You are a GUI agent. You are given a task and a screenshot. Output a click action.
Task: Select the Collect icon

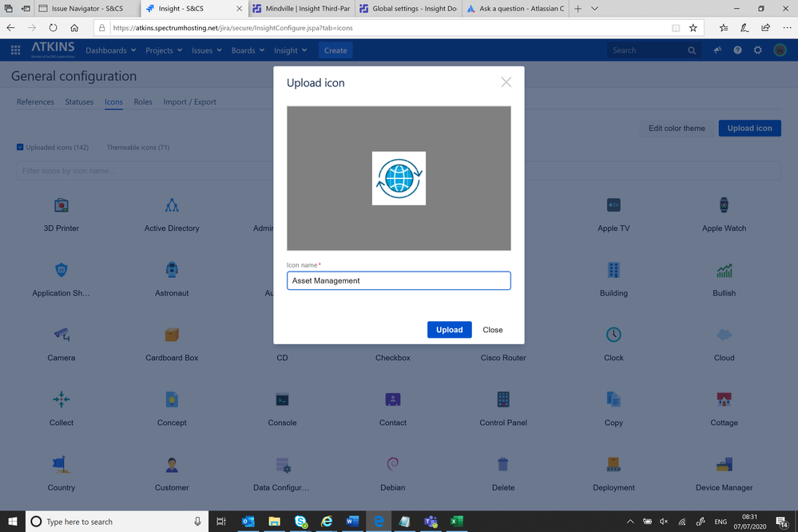pyautogui.click(x=61, y=399)
